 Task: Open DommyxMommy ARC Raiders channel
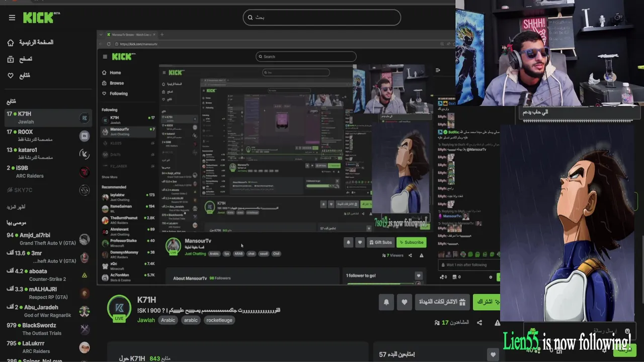[x=128, y=254]
